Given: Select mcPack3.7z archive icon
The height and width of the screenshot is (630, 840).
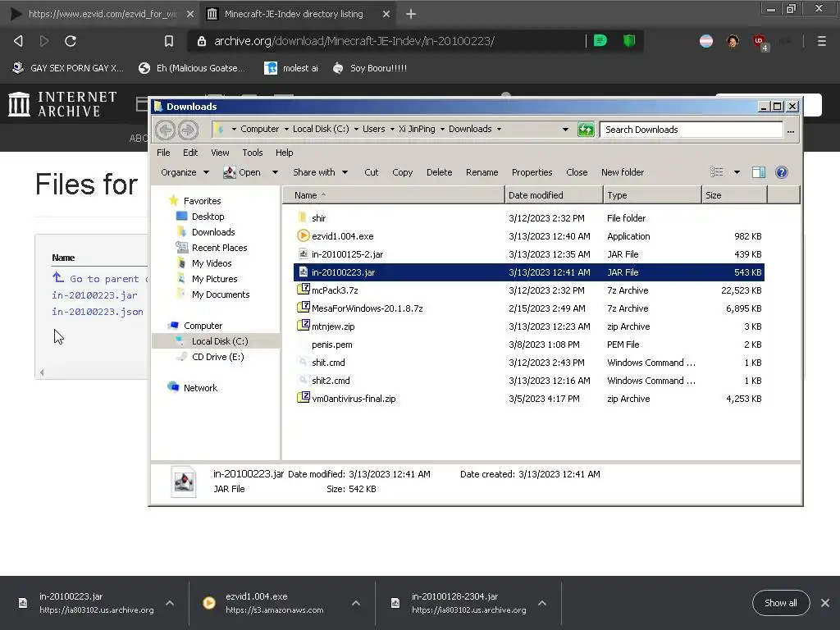Looking at the screenshot, I should tap(304, 290).
